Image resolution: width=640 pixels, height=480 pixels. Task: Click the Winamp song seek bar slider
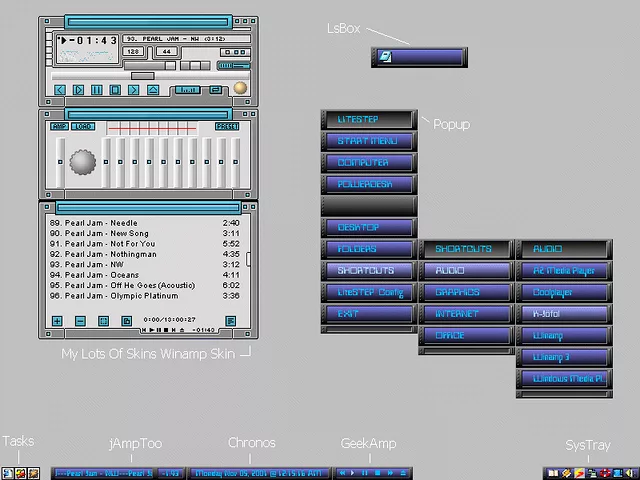tap(143, 75)
